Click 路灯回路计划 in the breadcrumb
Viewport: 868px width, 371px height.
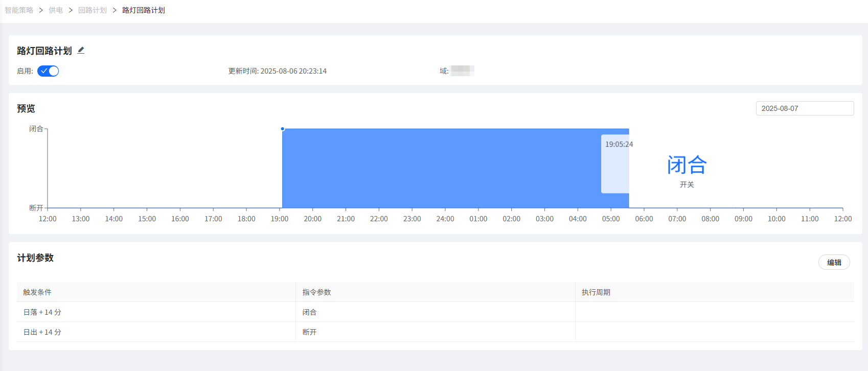tap(144, 10)
